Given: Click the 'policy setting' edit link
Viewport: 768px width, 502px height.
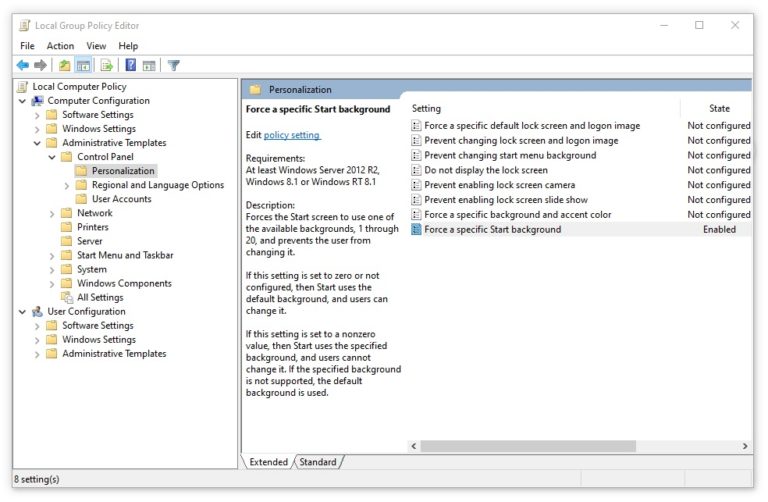Looking at the screenshot, I should tap(291, 135).
